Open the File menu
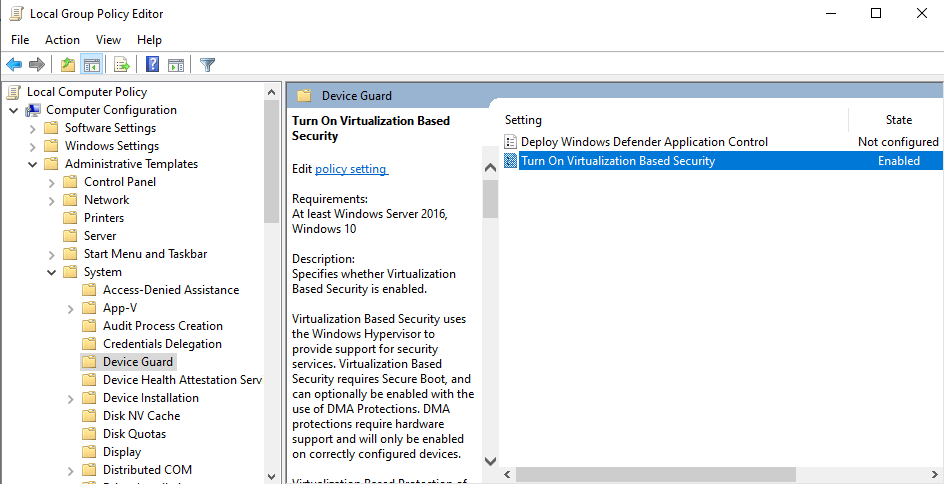 point(20,40)
